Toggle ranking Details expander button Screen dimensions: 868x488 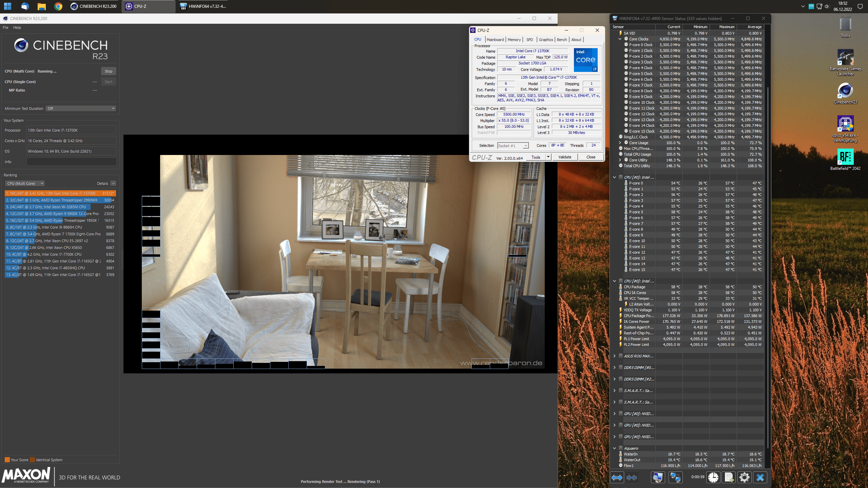coord(113,183)
